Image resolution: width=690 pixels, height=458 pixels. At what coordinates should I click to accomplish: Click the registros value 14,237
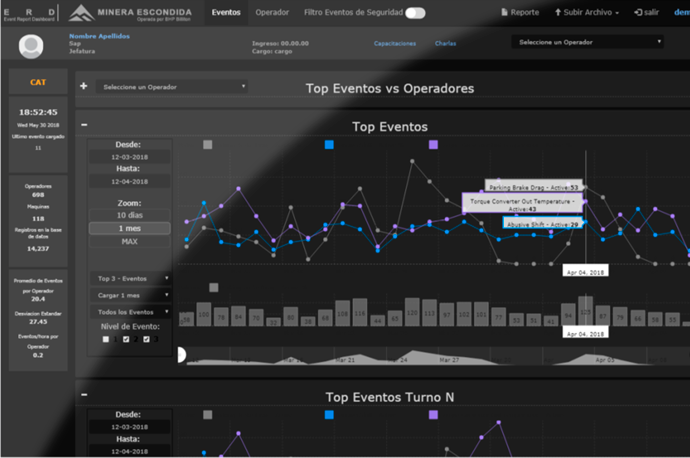click(x=38, y=249)
